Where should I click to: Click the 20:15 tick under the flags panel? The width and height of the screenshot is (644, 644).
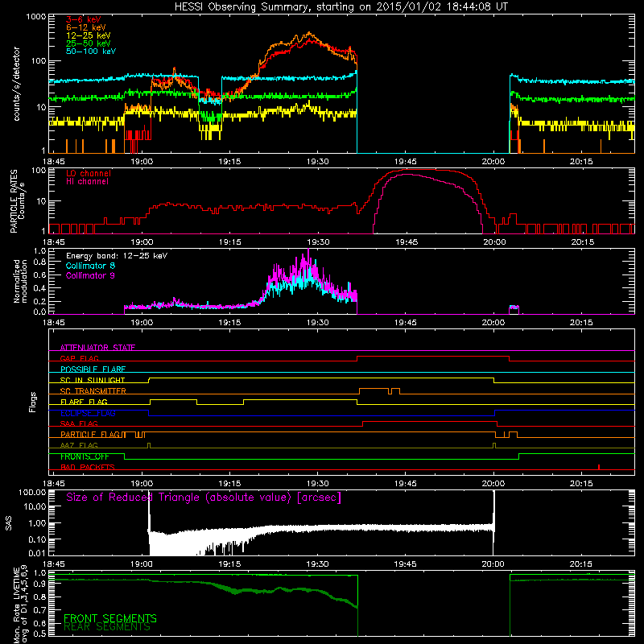[581, 484]
